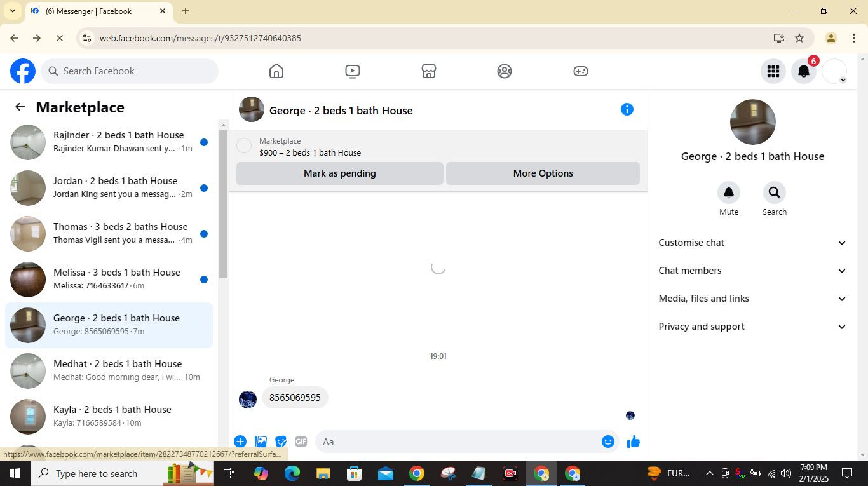Viewport: 868px width, 486px height.
Task: Open the Gaming controller icon
Action: coord(581,71)
